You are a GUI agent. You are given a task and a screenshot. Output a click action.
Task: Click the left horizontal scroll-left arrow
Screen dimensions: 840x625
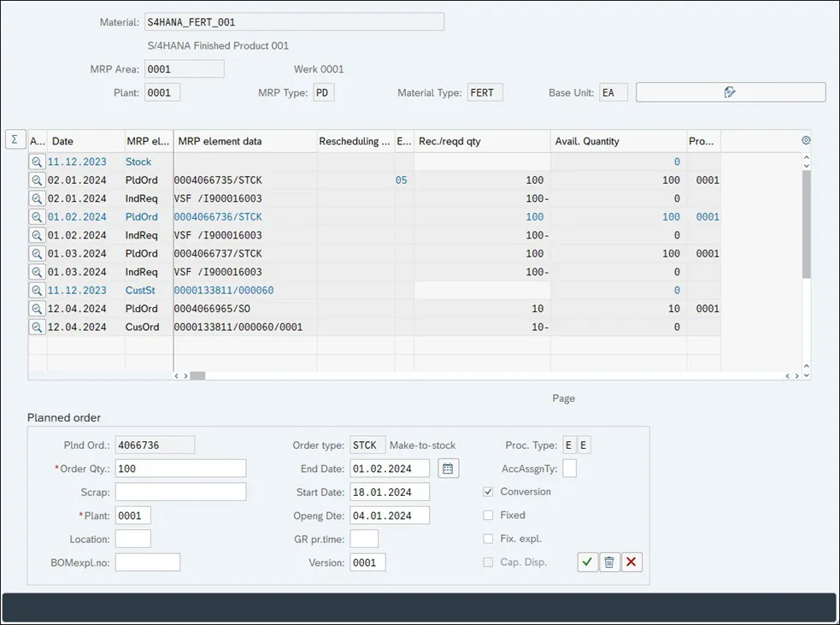tap(176, 375)
